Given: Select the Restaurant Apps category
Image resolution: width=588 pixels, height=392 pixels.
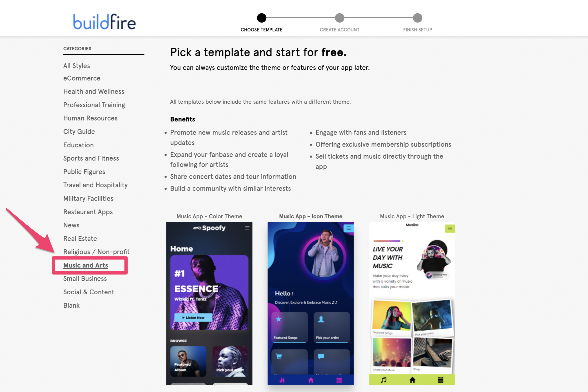Looking at the screenshot, I should [88, 212].
